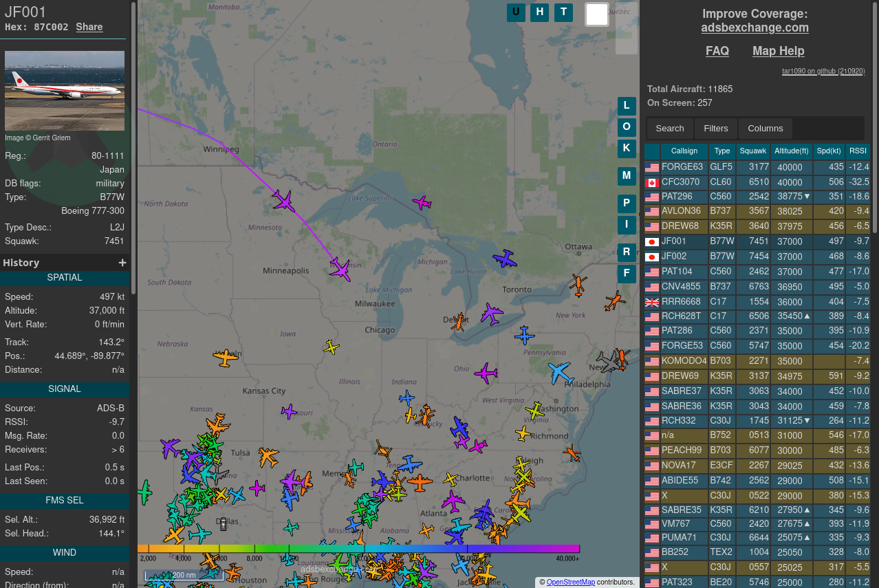The width and height of the screenshot is (879, 588).
Task: Select the CNV4855 row in the aircraft table
Action: click(x=757, y=287)
